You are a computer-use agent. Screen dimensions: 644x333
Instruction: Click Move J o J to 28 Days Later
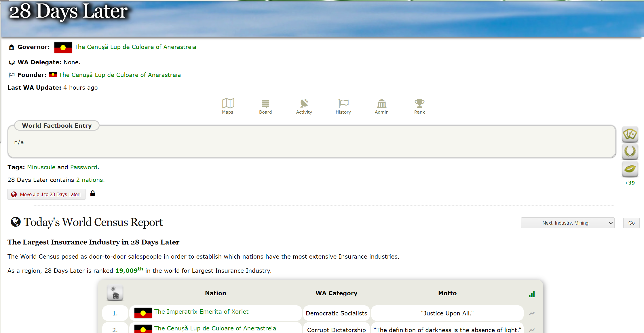pyautogui.click(x=46, y=194)
